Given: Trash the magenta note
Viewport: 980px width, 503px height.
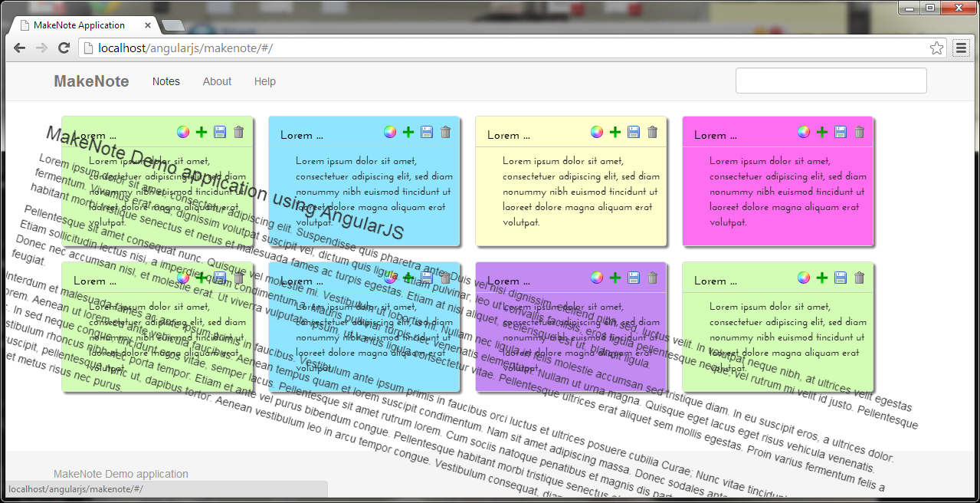Looking at the screenshot, I should tap(859, 132).
